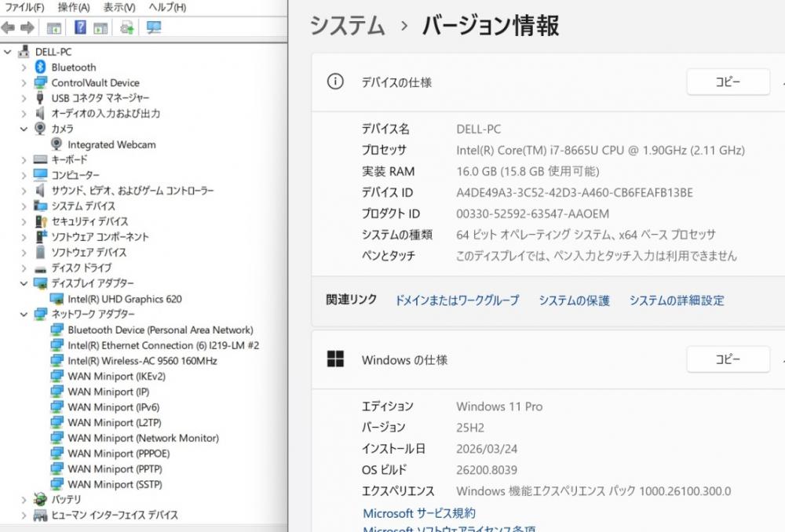Open the ヘルプ(H) menu
Screen dimensions: 785x532
(167, 7)
